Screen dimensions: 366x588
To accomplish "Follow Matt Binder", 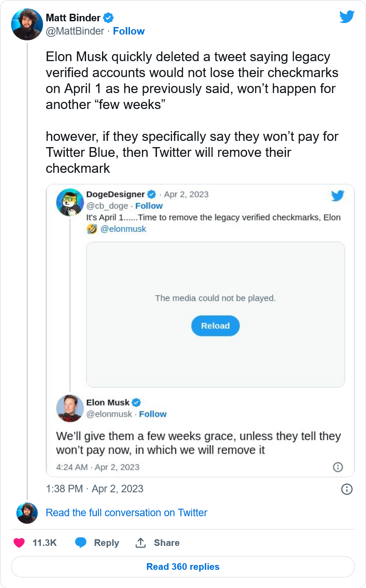I will [x=129, y=31].
